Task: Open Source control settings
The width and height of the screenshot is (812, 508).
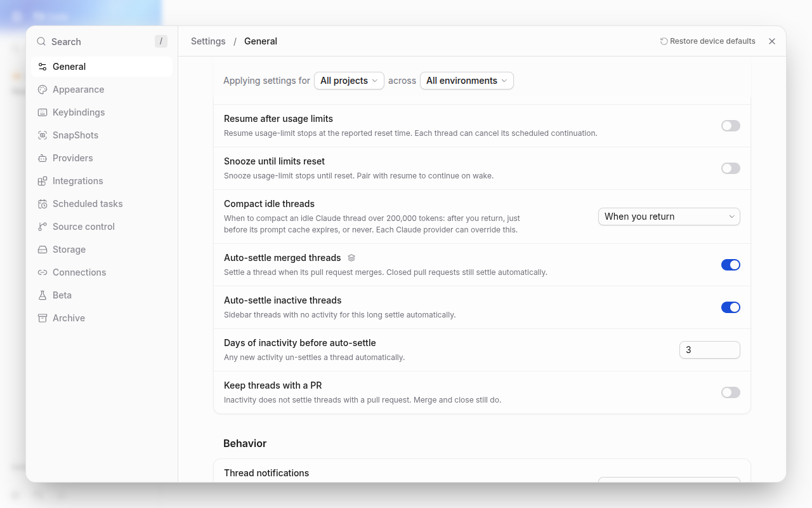Action: (101, 227)
